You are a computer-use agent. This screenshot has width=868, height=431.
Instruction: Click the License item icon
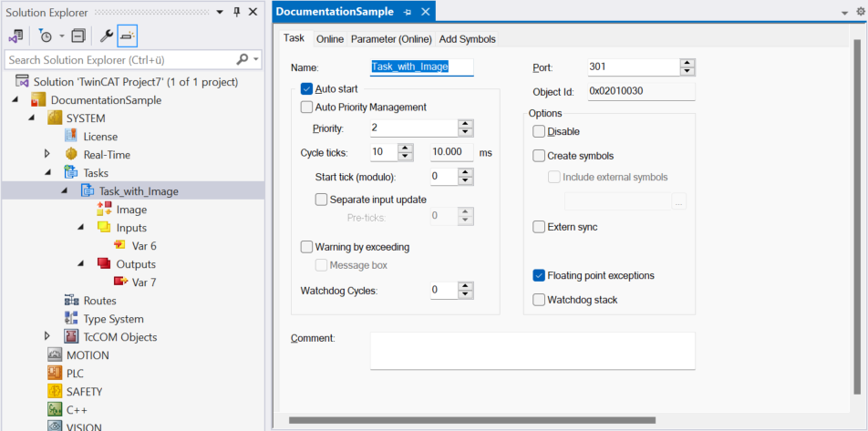pyautogui.click(x=71, y=136)
